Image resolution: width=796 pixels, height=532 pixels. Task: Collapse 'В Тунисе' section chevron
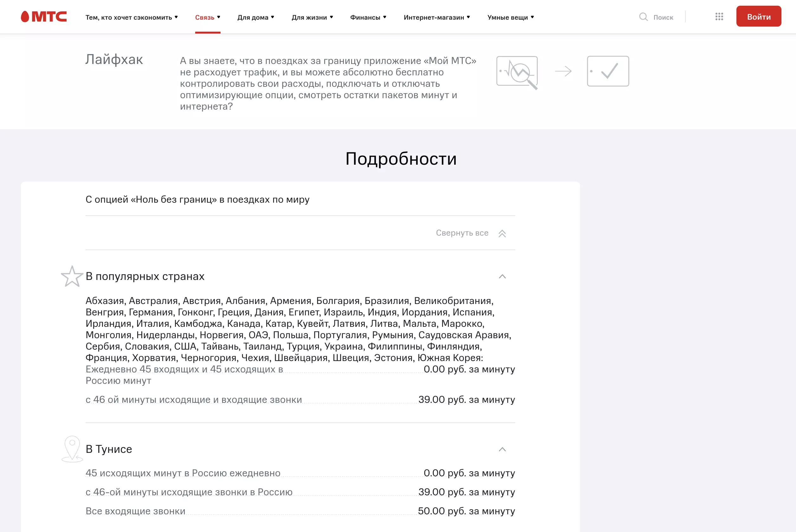tap(502, 450)
